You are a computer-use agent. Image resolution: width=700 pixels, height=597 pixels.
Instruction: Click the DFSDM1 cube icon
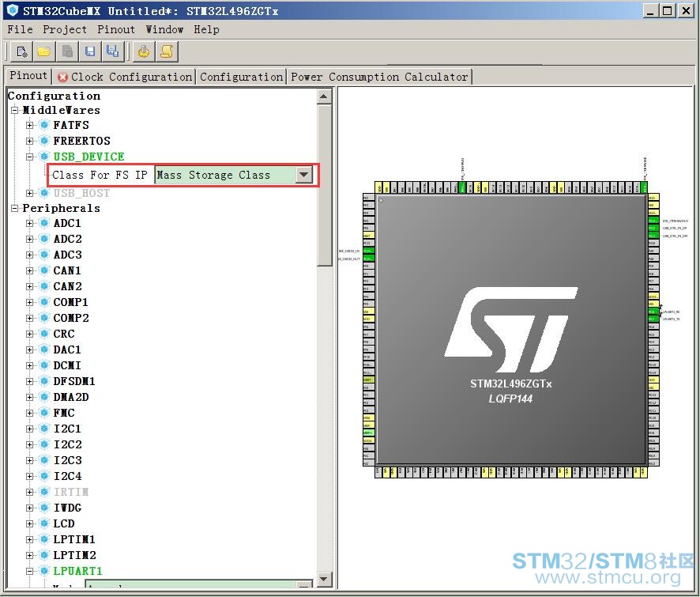[x=44, y=381]
